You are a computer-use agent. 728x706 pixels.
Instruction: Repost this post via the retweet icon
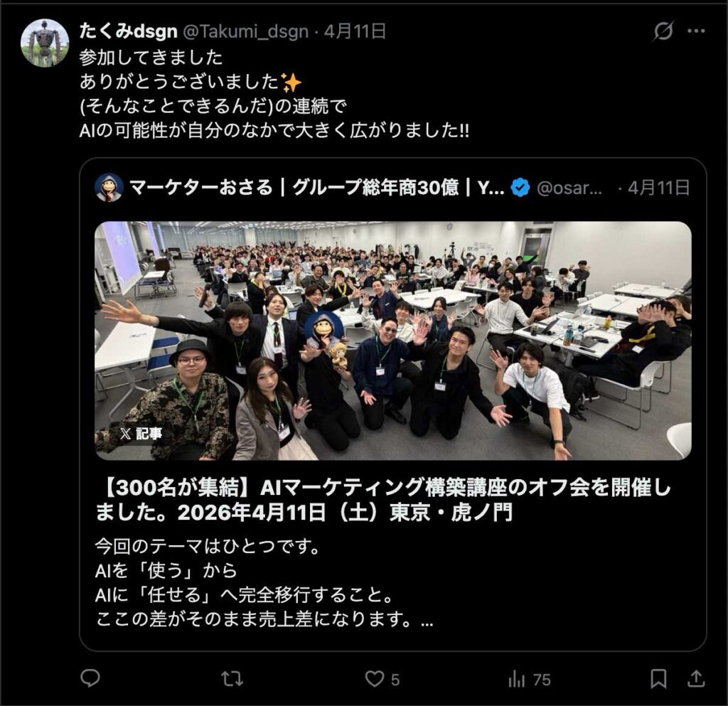[x=232, y=680]
